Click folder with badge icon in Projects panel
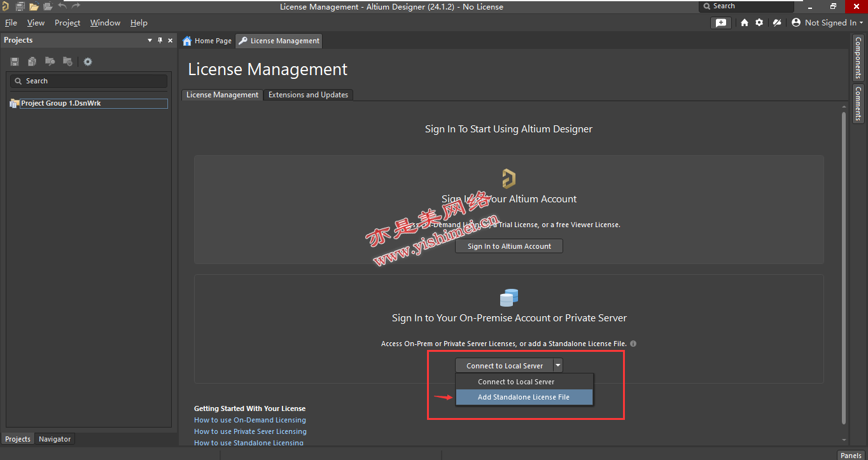 coord(67,62)
